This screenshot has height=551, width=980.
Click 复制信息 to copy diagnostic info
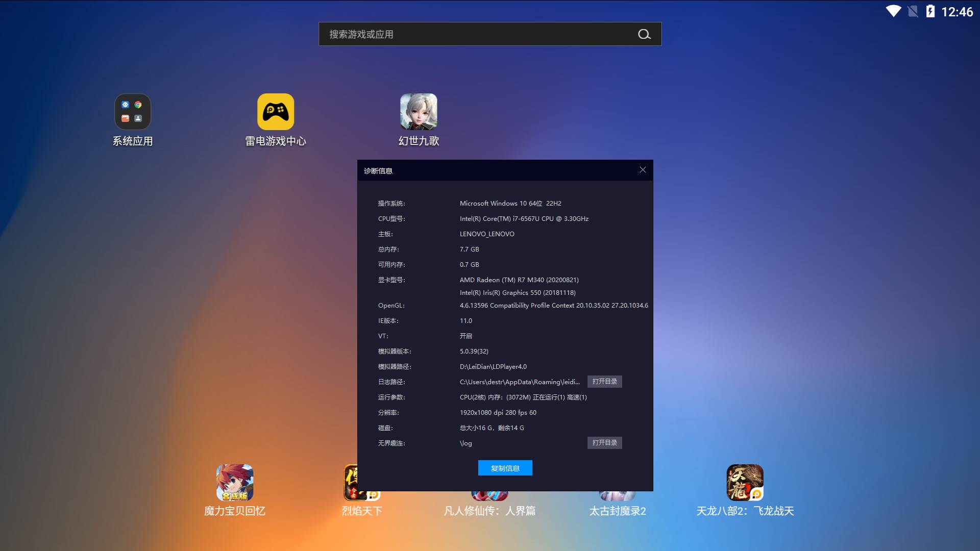pos(505,468)
